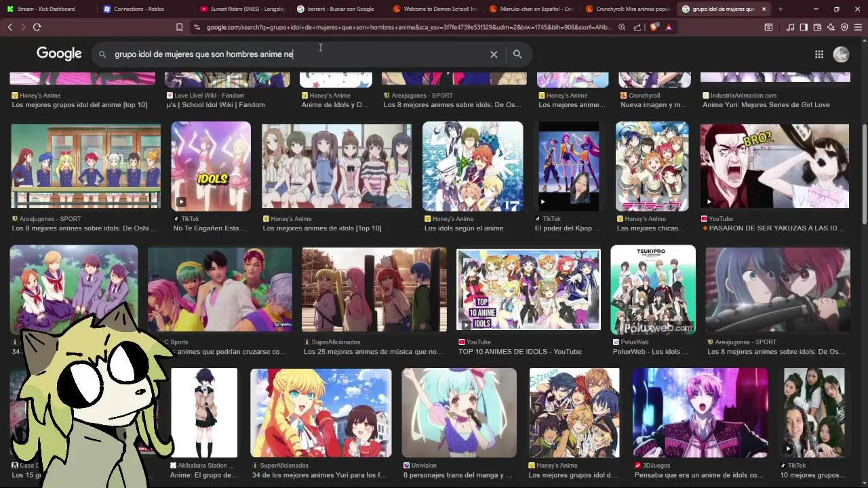Open the Brave VPN shield icon
Viewport: 868px width, 488px height.
click(844, 27)
